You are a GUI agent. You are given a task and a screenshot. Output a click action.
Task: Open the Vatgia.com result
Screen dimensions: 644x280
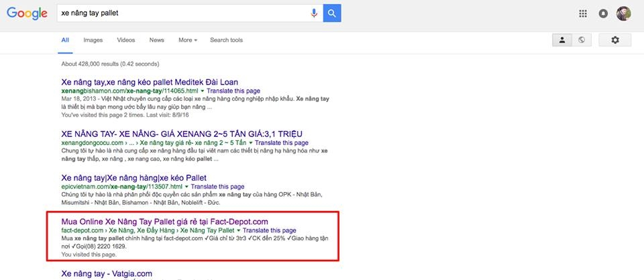(x=107, y=273)
